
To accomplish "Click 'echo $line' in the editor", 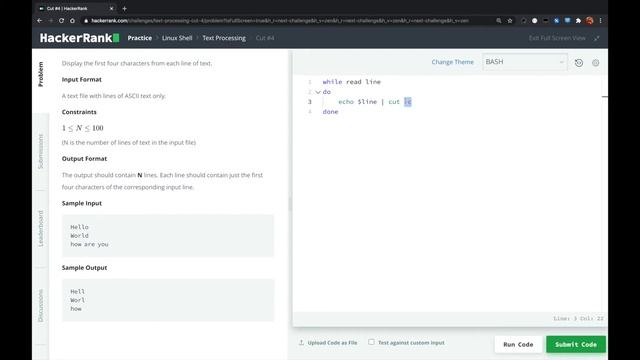I will pos(358,102).
